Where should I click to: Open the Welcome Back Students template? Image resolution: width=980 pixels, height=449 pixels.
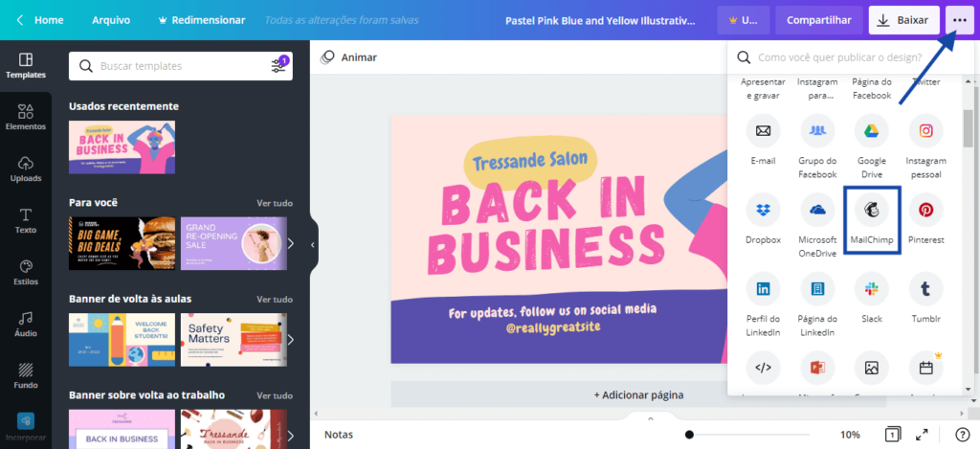[x=122, y=340]
